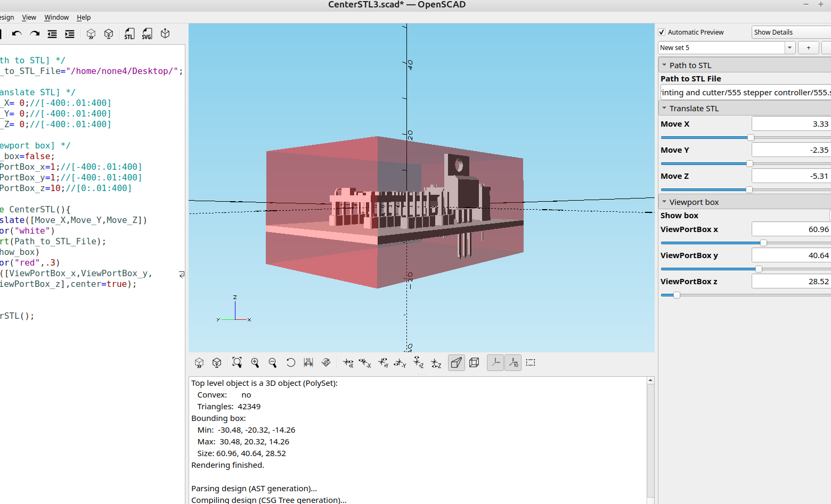Toggle the Show Axes icon
The height and width of the screenshot is (504, 831).
(495, 362)
